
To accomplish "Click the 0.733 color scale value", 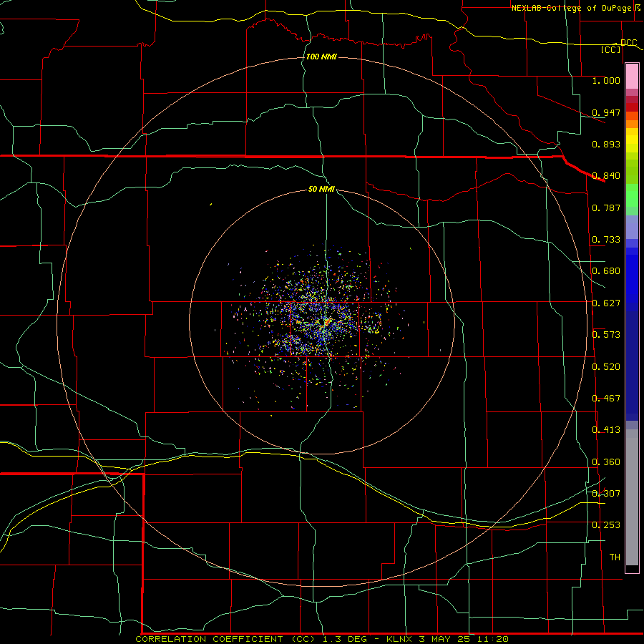I will tap(606, 240).
